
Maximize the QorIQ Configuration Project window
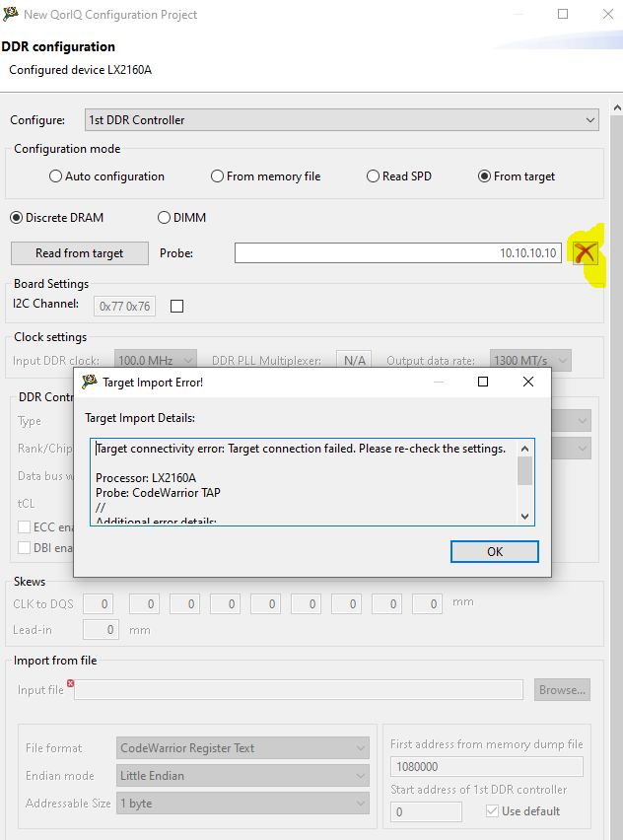coord(563,14)
